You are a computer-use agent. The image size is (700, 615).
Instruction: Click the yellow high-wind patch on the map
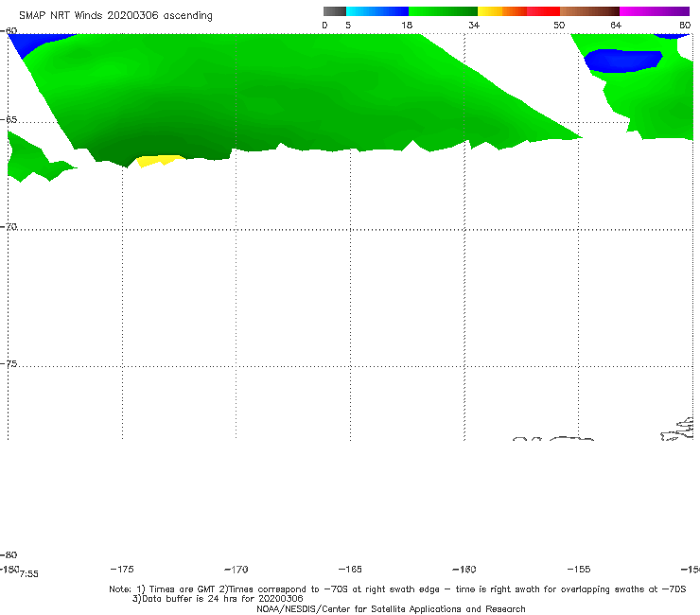[160, 160]
